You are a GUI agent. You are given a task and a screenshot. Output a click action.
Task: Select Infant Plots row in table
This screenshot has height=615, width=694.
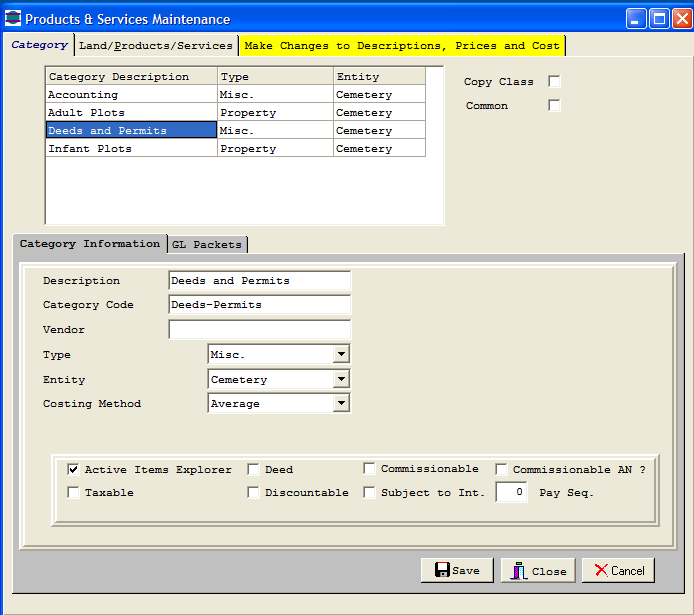click(131, 149)
